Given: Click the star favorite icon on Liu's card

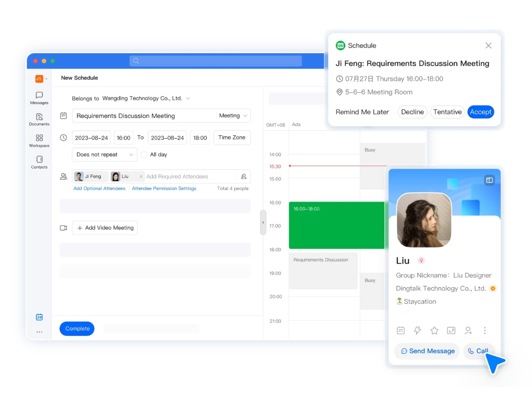Looking at the screenshot, I should click(434, 330).
